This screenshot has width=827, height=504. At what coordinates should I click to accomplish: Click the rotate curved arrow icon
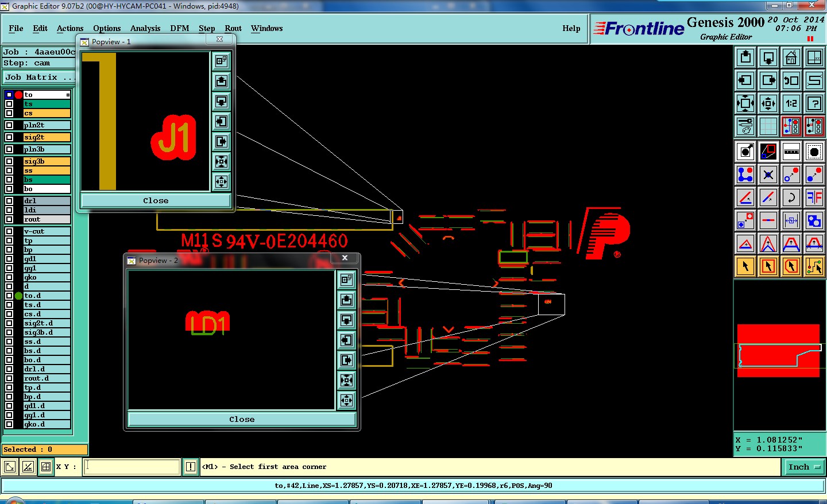click(791, 197)
